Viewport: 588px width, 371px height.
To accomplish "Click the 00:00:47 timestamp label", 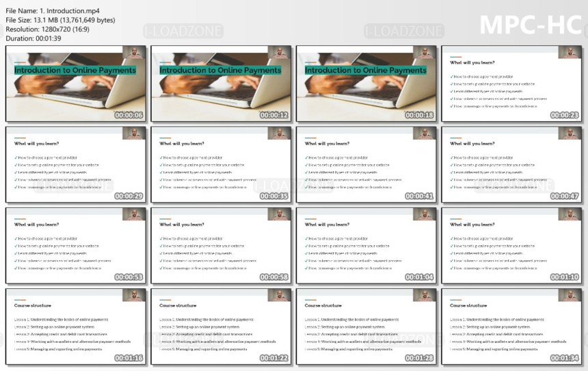I will coord(564,196).
